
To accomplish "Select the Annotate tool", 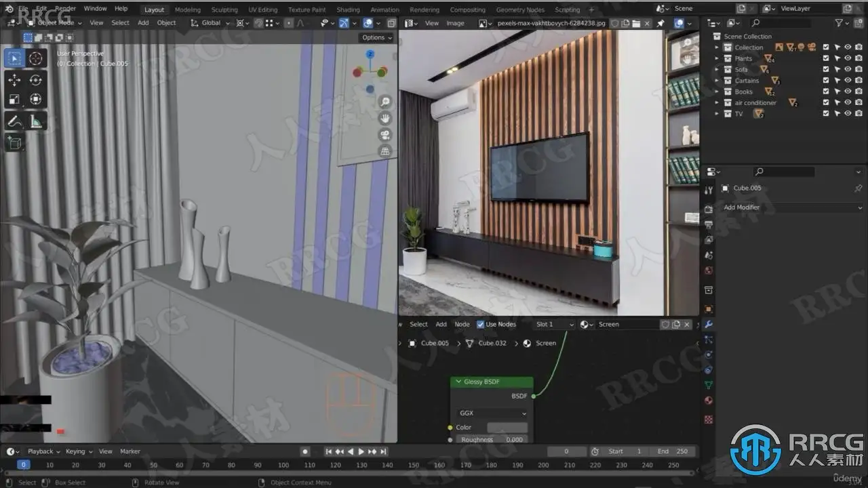I will tap(14, 122).
